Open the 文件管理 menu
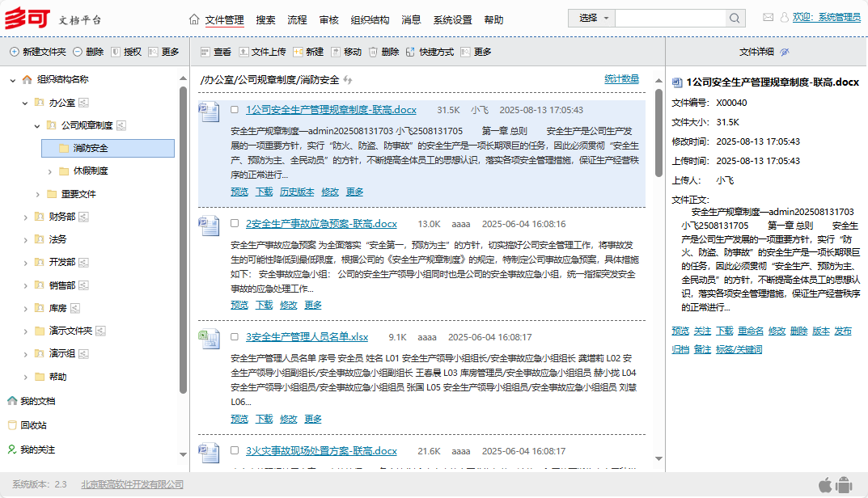Viewport: 868px width, 498px height. point(224,20)
